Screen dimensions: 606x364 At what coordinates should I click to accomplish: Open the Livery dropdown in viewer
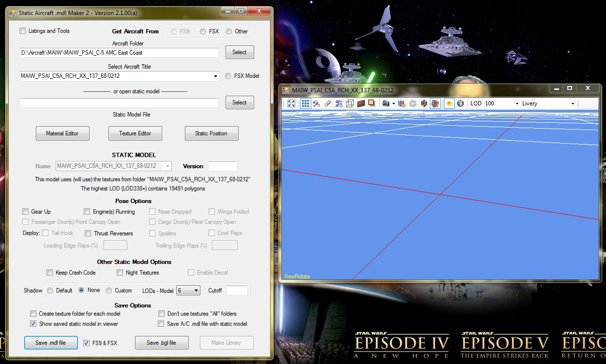point(573,103)
